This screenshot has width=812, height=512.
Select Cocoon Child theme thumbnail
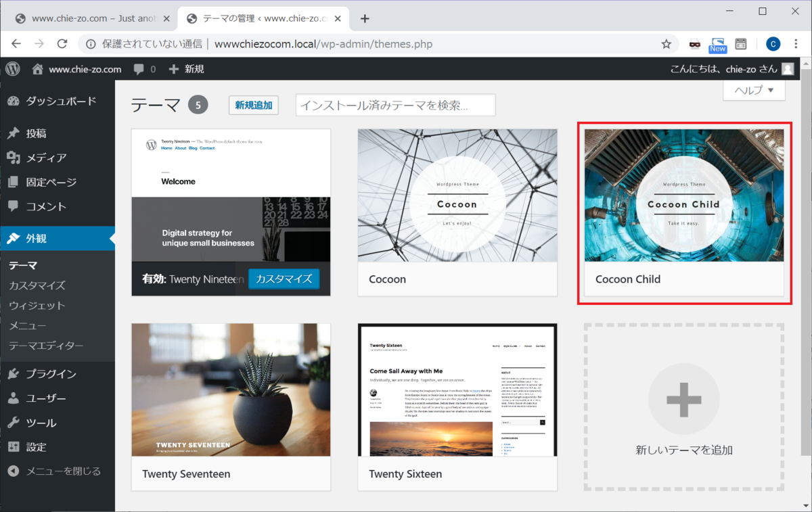tap(684, 195)
